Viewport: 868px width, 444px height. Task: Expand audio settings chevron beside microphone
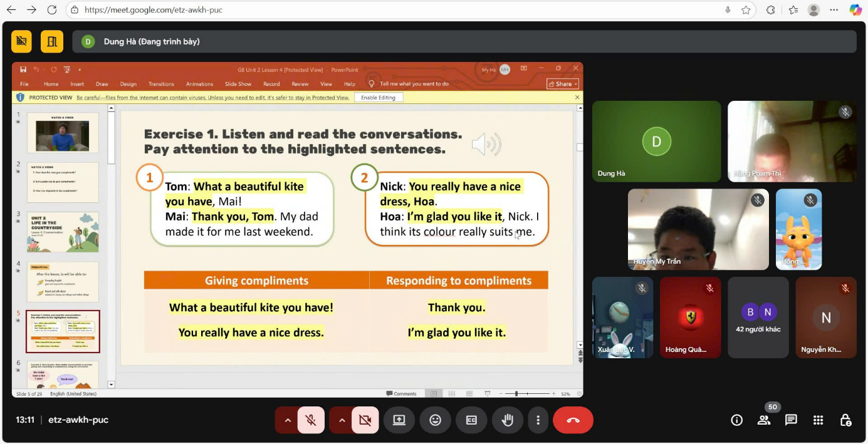(288, 420)
